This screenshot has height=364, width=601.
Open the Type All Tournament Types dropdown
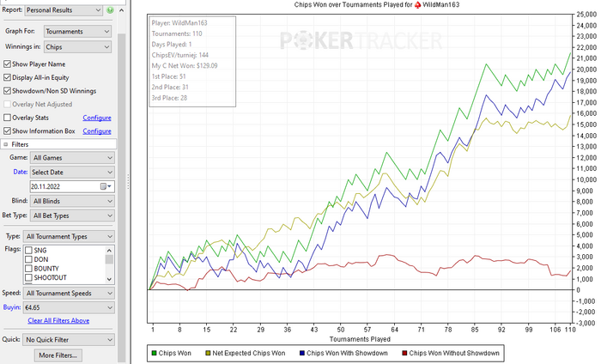(x=69, y=236)
